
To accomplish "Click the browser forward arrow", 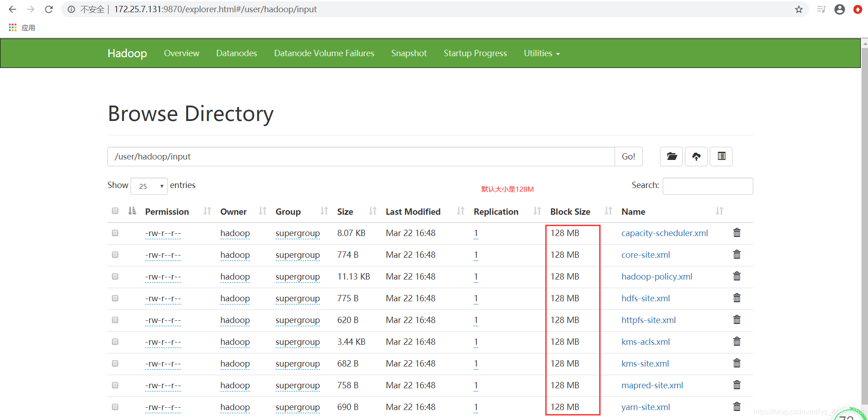I will pyautogui.click(x=30, y=9).
